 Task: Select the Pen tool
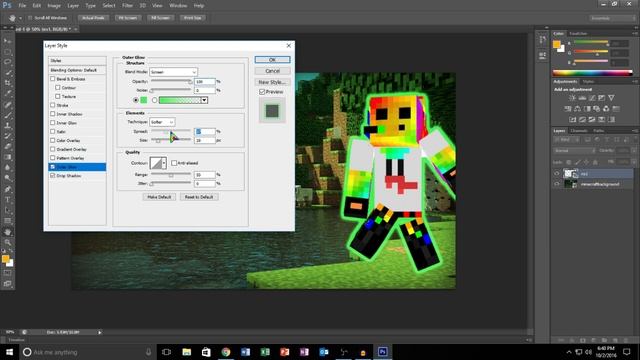(8, 189)
